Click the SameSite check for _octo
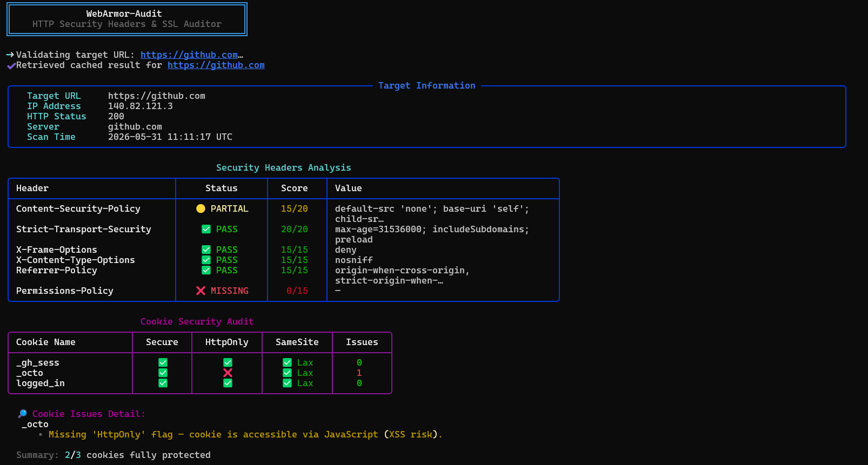Viewport: 868px width, 465px height. point(287,373)
